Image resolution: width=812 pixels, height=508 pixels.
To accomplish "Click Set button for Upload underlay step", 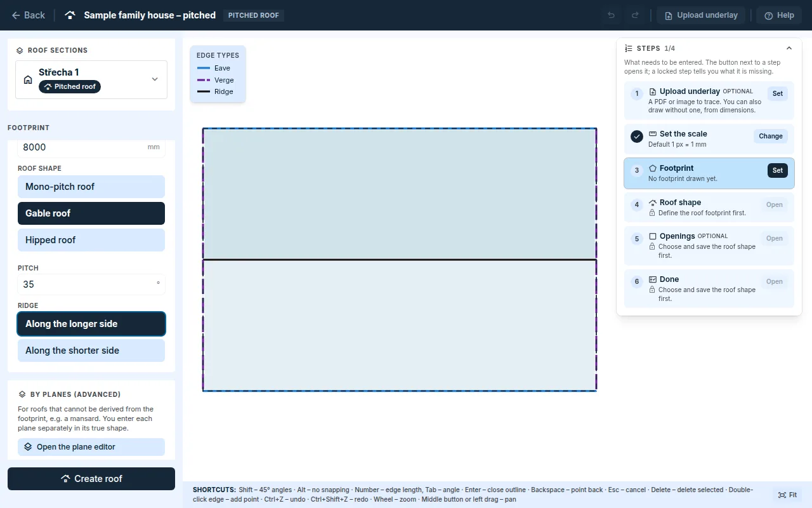I will point(778,93).
